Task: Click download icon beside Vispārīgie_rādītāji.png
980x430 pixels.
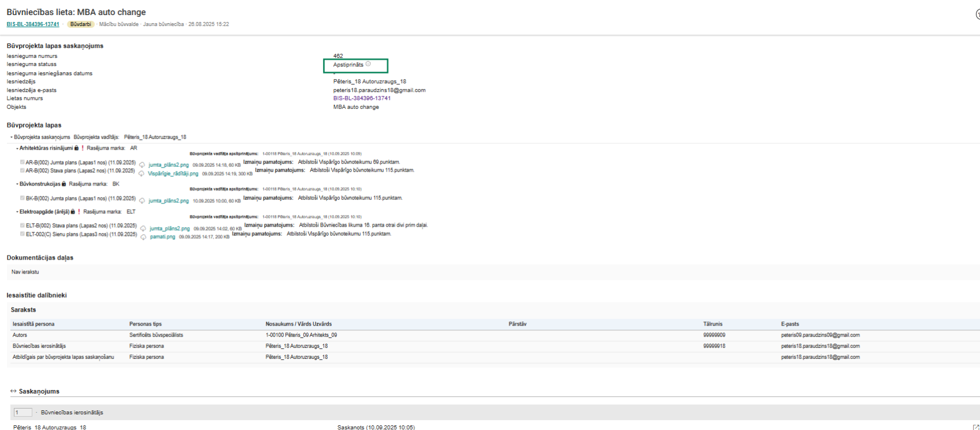Action: 141,174
